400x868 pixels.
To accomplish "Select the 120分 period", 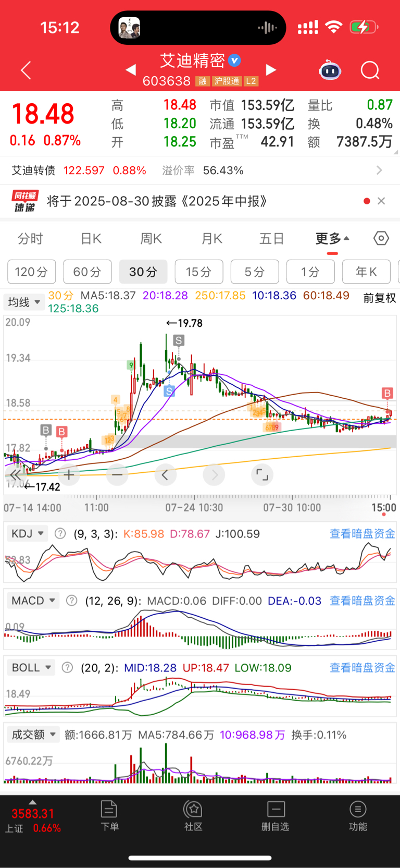I will coord(31,272).
